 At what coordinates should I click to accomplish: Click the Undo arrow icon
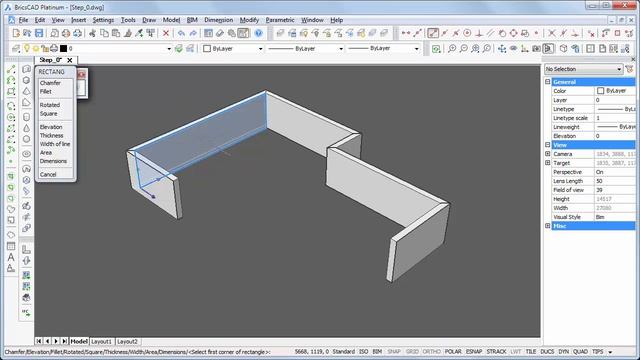click(181, 33)
